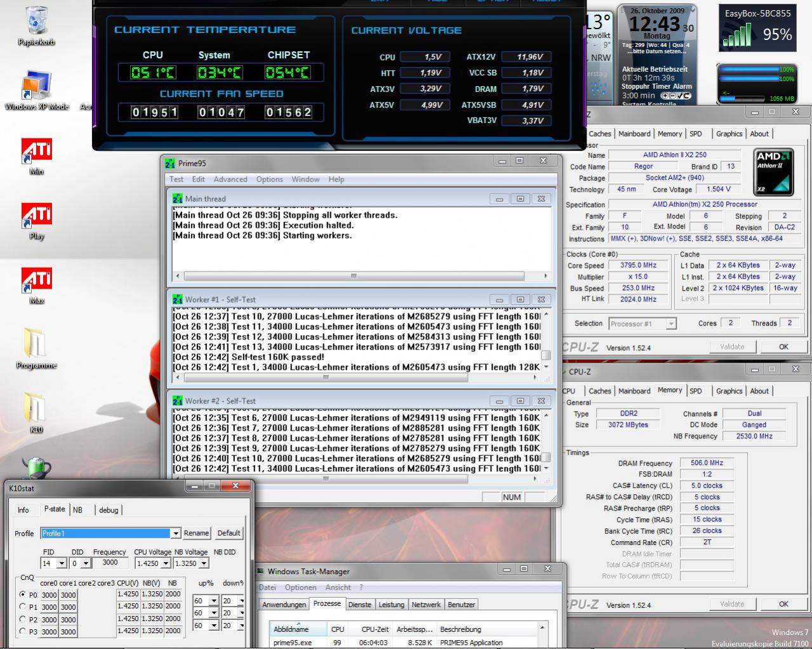Click OK in the upper CPU-Z window
This screenshot has width=812, height=649.
tap(783, 346)
